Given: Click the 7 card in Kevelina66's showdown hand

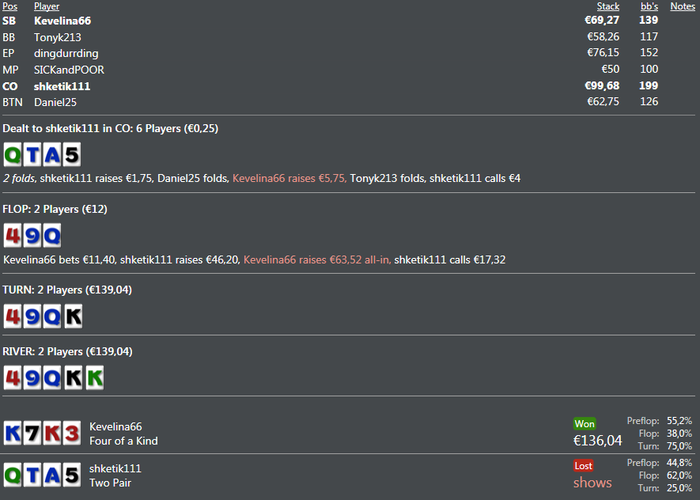Looking at the screenshot, I should 32,432.
